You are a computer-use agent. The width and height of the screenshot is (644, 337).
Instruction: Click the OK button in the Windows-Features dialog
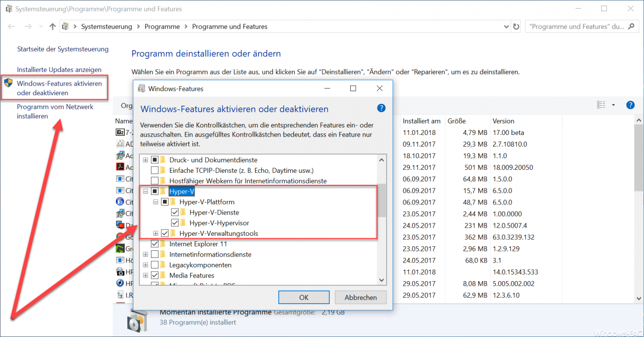[x=303, y=297]
